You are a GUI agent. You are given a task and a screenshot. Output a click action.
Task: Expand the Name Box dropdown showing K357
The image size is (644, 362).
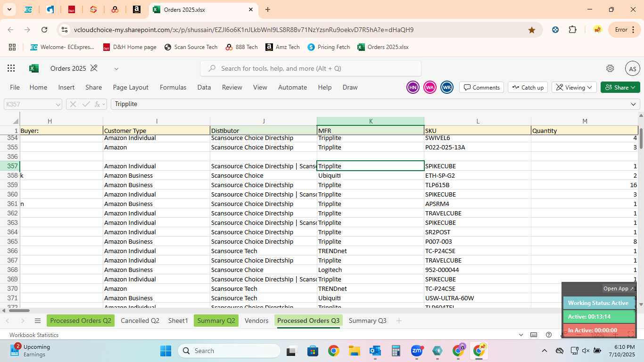click(58, 104)
